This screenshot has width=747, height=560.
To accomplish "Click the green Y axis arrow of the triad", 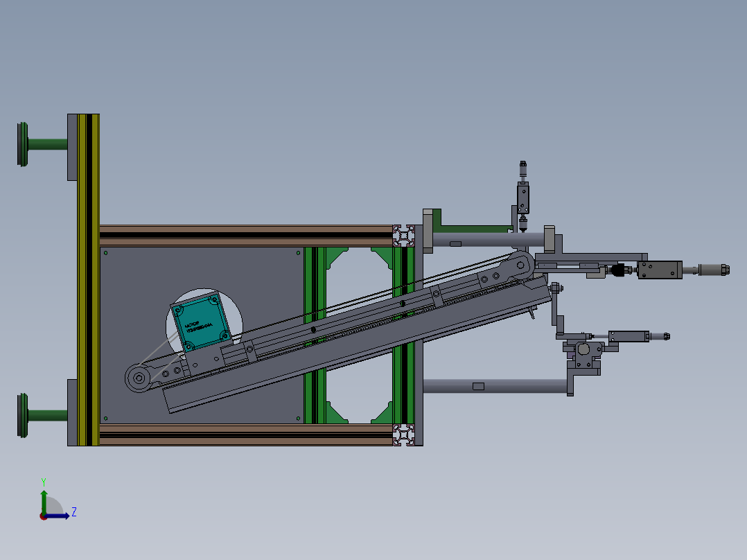I will [x=44, y=501].
